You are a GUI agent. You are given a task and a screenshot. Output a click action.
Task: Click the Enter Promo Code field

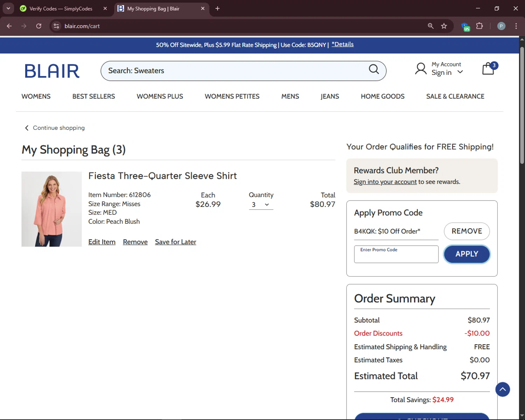tap(396, 254)
